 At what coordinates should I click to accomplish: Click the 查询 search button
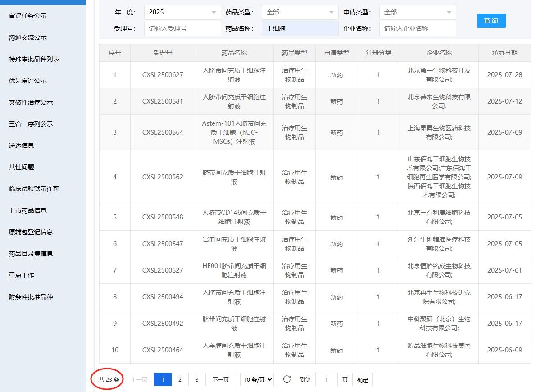(491, 21)
